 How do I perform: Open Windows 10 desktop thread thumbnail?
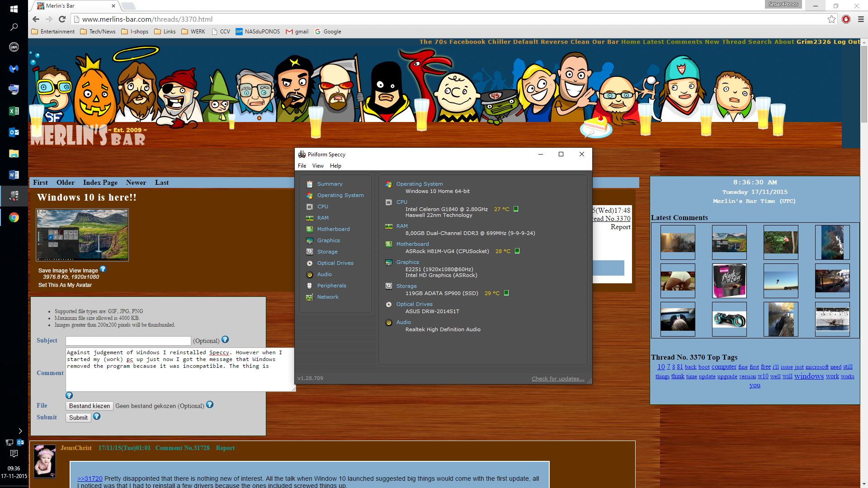click(x=82, y=235)
